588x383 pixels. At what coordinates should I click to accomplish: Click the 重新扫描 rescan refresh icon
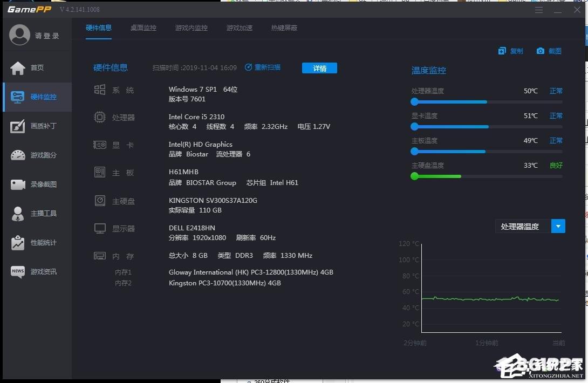(248, 67)
